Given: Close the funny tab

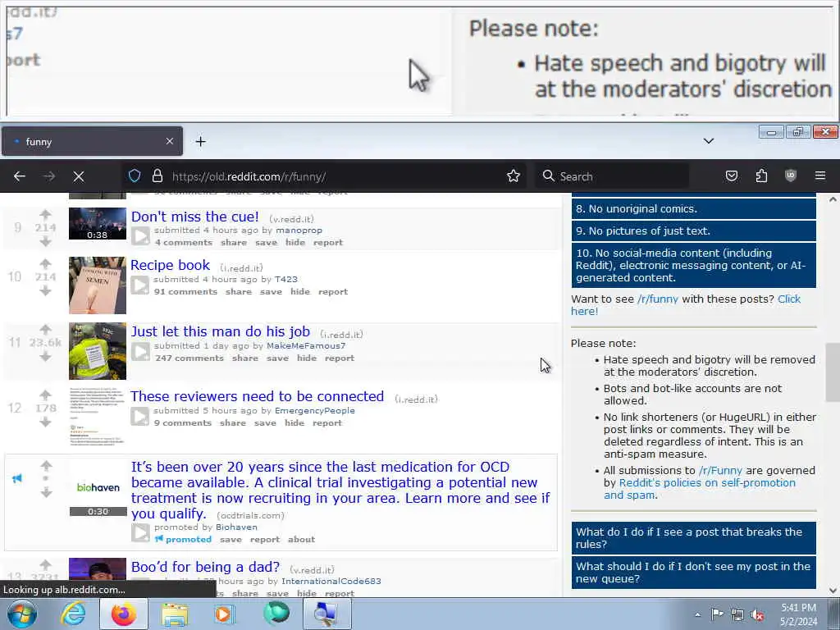Looking at the screenshot, I should (169, 141).
